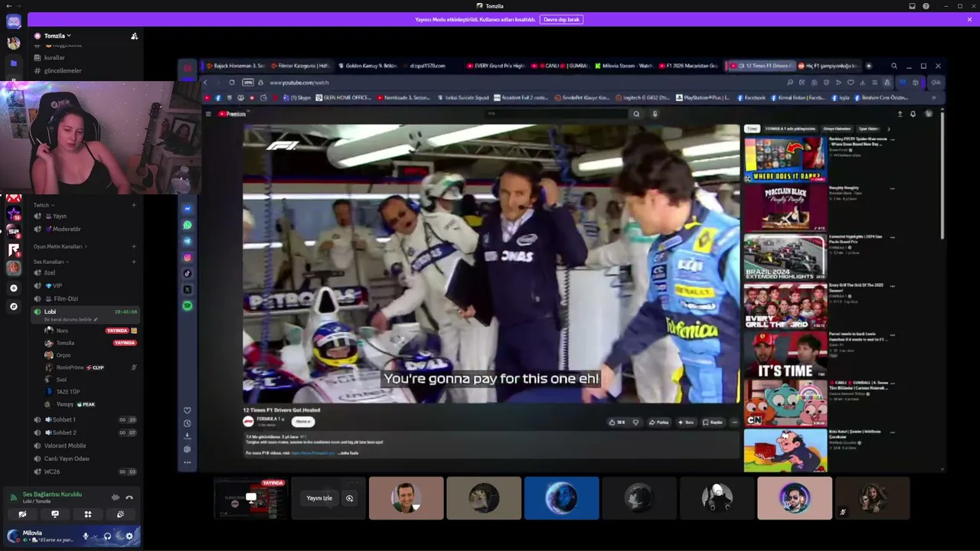The height and width of the screenshot is (551, 980).
Task: Toggle headphone deafen
Action: (x=107, y=536)
